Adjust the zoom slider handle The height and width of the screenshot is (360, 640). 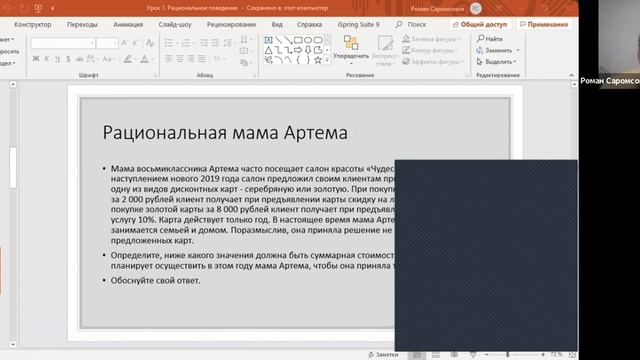coord(507,355)
